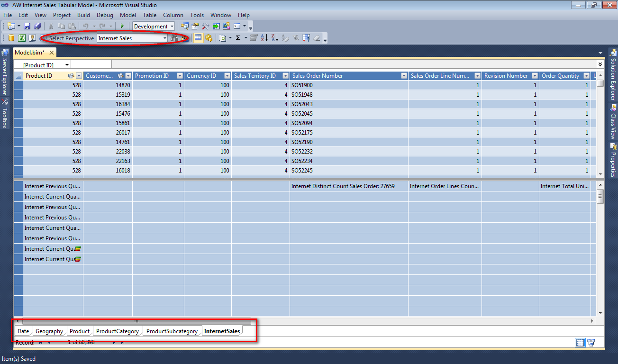Click the Cut scissors icon
This screenshot has height=364, width=618.
(x=51, y=26)
